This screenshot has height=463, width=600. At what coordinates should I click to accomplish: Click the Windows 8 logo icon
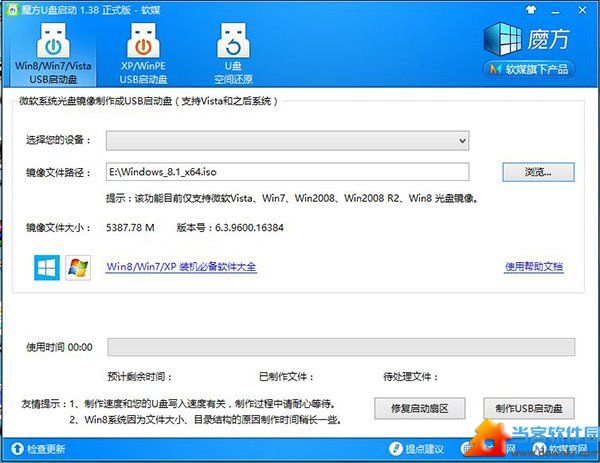click(47, 268)
